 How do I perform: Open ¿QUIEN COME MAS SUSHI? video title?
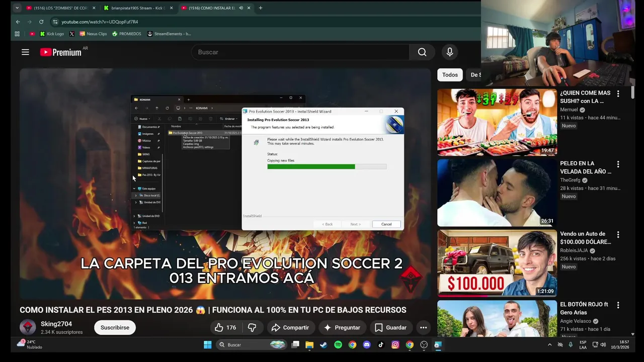(x=585, y=97)
